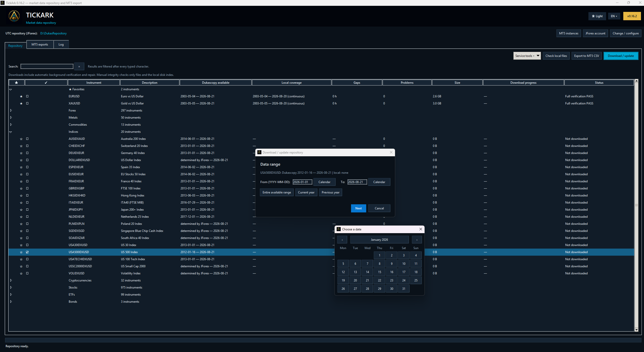The width and height of the screenshot is (644, 352).
Task: Unfavorite EURUSD via its star icon
Action: (x=21, y=96)
